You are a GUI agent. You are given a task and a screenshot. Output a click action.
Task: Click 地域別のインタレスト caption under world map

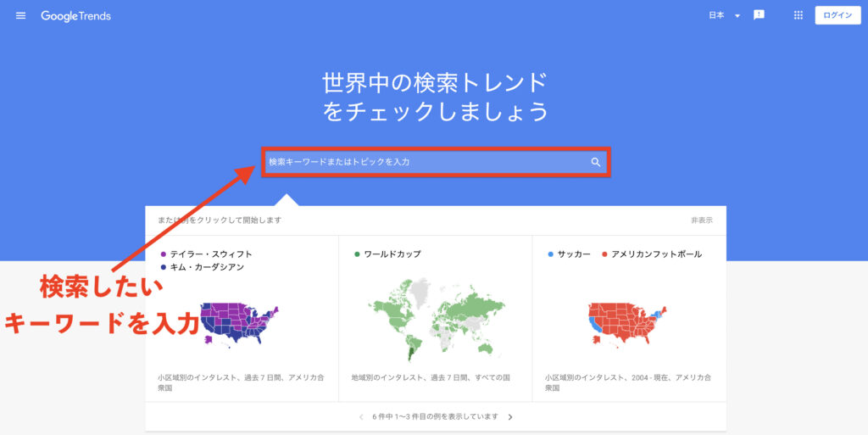(431, 378)
